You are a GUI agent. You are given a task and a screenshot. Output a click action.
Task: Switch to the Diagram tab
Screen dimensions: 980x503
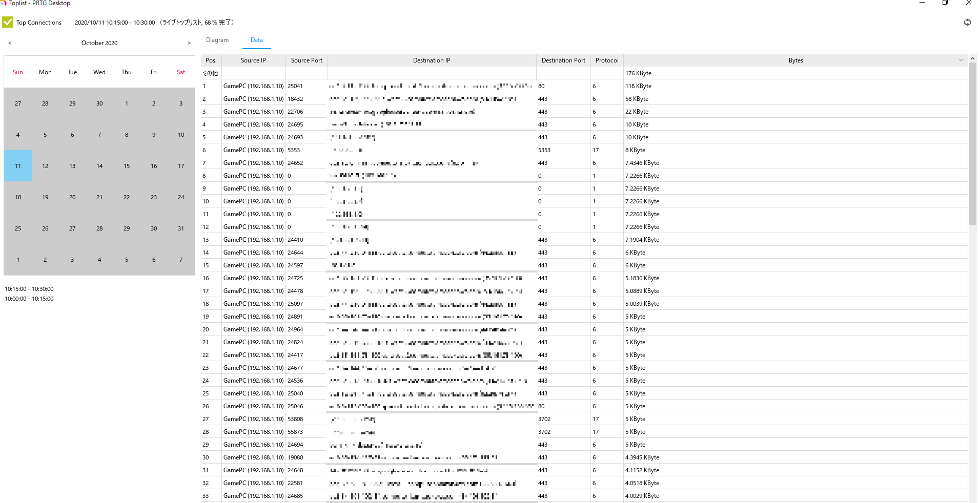click(217, 40)
